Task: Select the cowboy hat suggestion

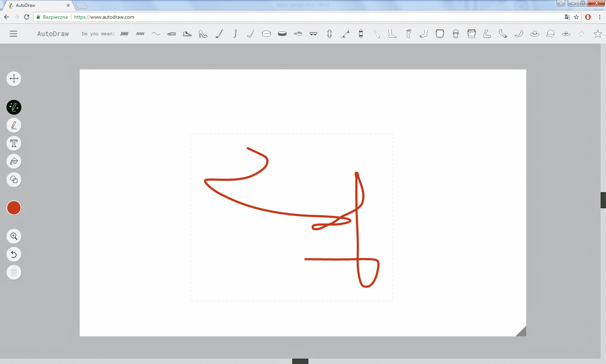Action: 535,34
